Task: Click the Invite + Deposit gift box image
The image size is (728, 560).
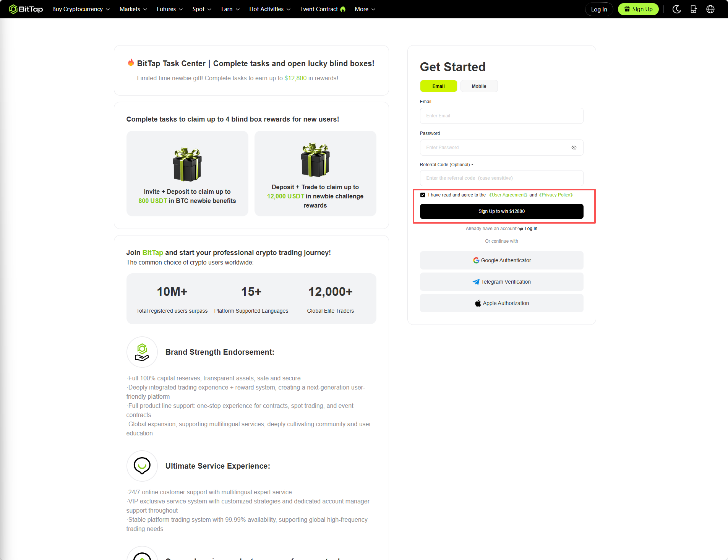Action: click(x=187, y=164)
